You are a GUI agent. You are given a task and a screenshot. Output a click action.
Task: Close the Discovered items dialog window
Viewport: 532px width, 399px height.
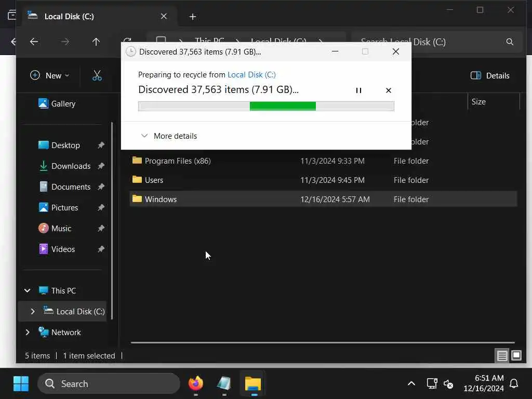coord(395,51)
